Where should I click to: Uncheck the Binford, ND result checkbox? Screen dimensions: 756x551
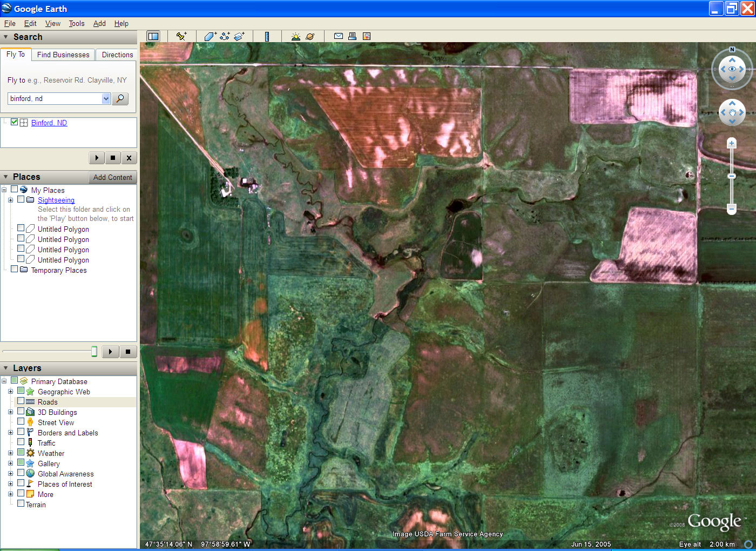point(15,122)
